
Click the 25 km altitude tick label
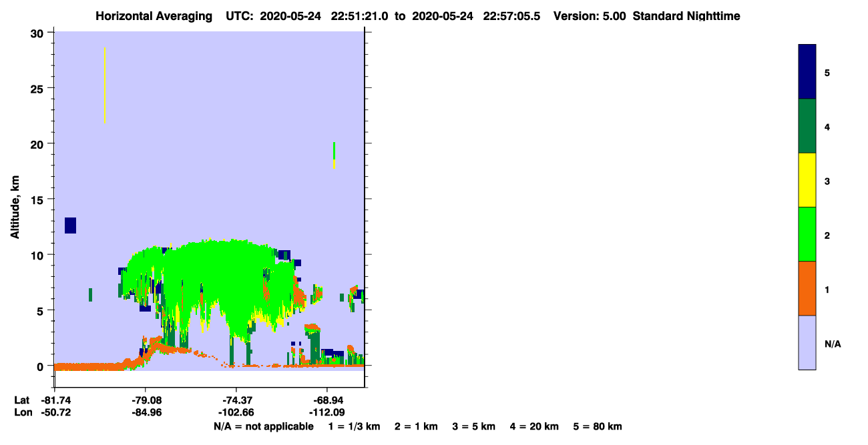click(x=38, y=89)
